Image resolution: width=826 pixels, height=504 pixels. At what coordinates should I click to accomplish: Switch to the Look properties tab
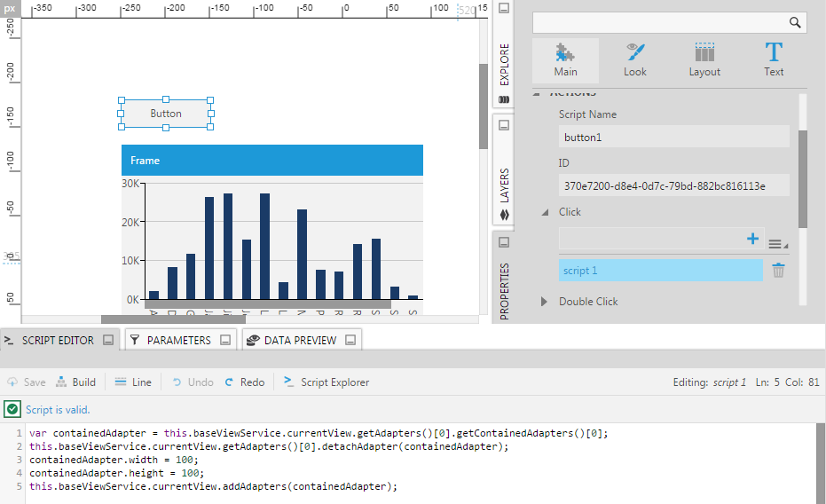coord(634,60)
